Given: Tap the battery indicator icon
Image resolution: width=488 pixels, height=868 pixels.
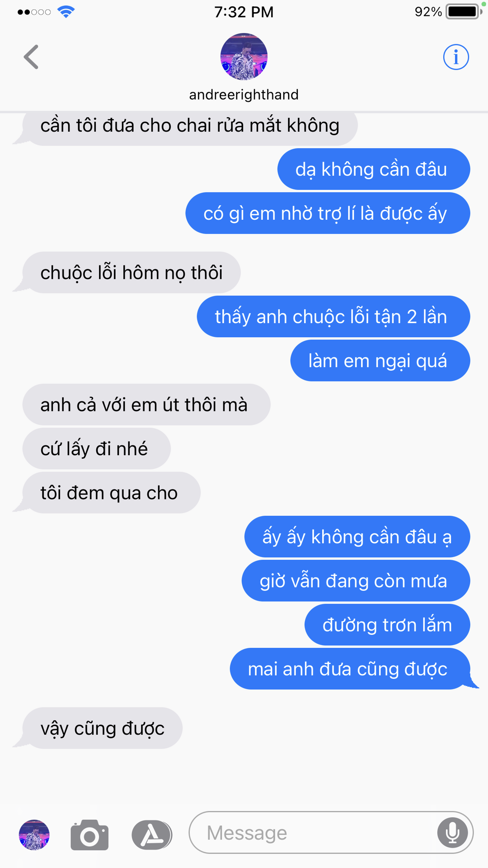Looking at the screenshot, I should click(x=464, y=11).
